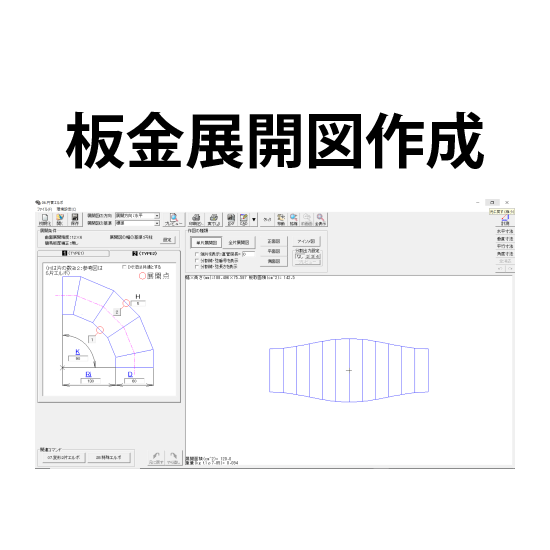Click the K value input field
550x550 pixels.
tap(78, 358)
